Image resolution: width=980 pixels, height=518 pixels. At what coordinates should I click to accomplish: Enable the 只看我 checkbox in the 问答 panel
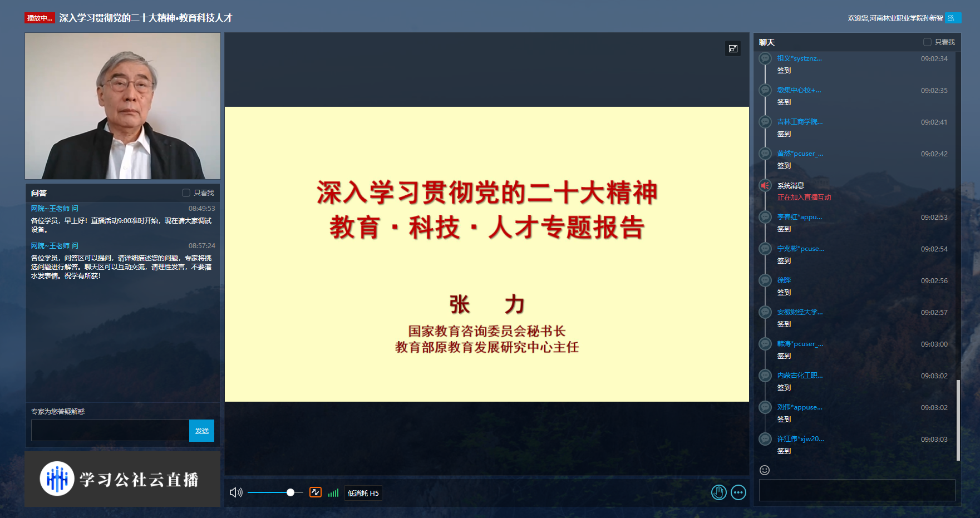coord(186,193)
